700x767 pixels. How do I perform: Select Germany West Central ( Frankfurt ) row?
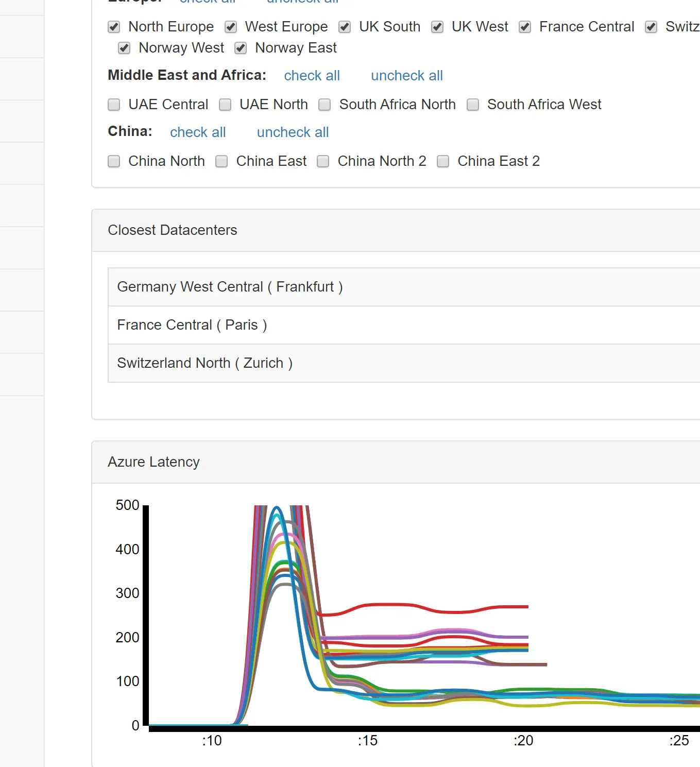pyautogui.click(x=404, y=287)
